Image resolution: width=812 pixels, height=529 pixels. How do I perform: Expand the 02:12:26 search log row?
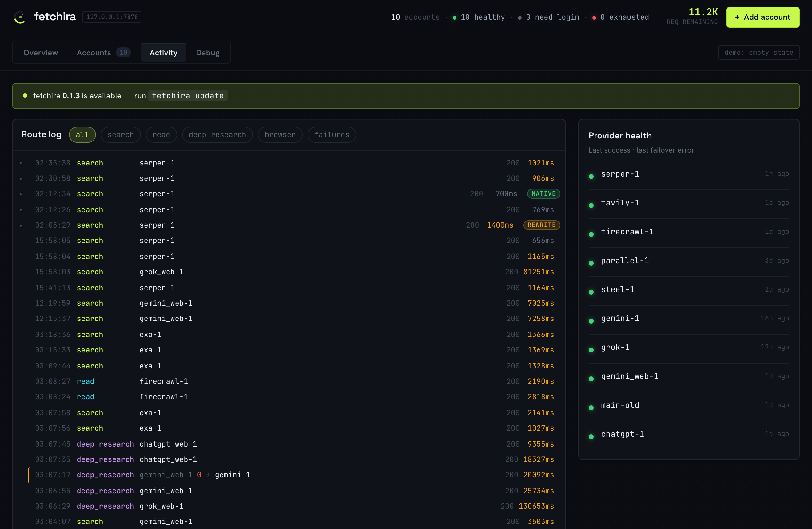pos(21,209)
